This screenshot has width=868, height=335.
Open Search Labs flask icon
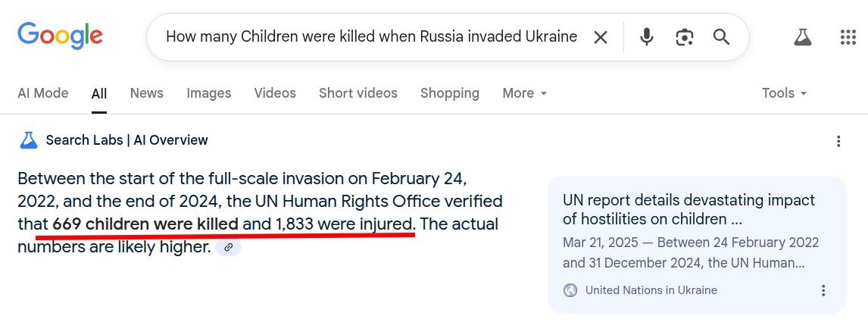[802, 37]
